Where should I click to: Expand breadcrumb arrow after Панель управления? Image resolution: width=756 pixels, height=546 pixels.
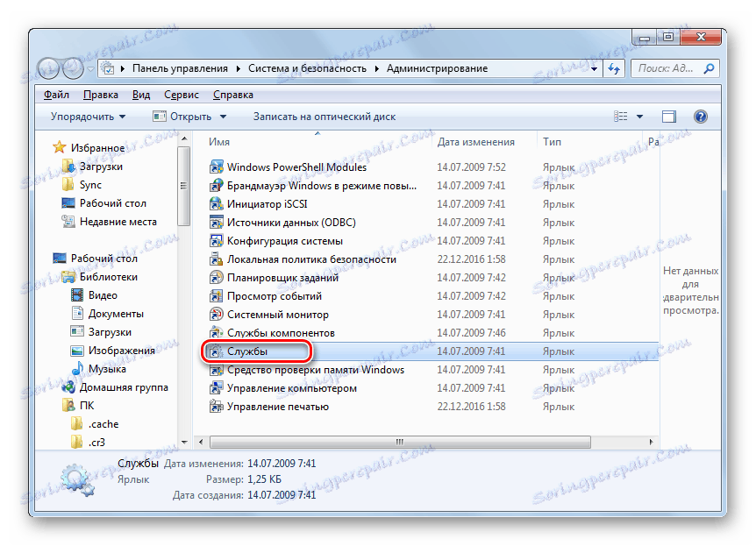click(239, 68)
